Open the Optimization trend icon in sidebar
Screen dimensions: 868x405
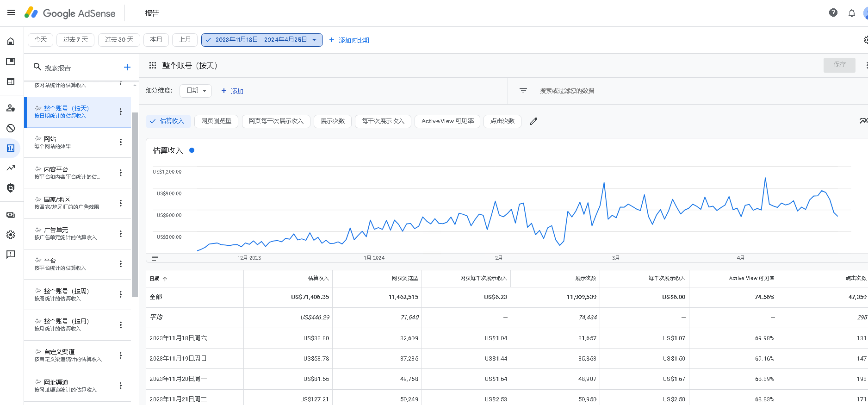11,168
